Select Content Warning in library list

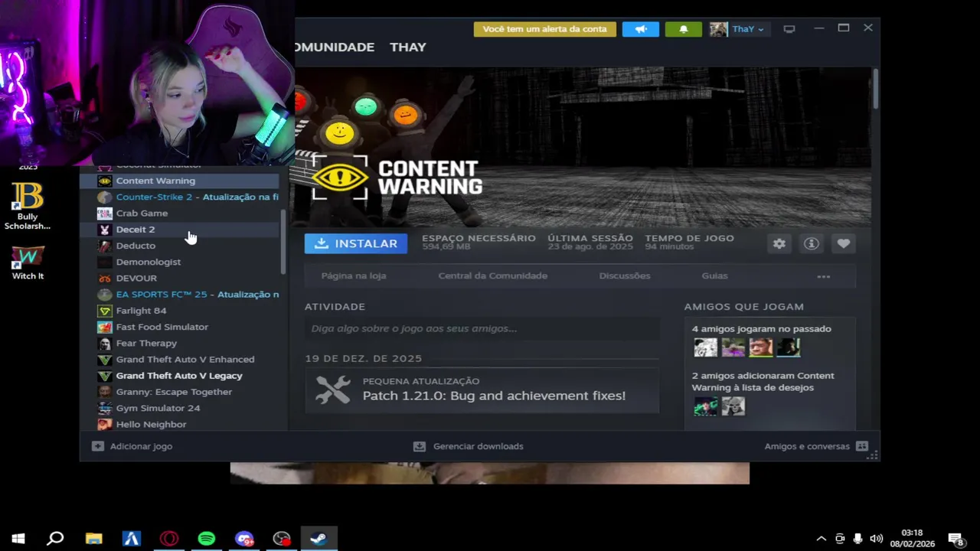(180, 181)
